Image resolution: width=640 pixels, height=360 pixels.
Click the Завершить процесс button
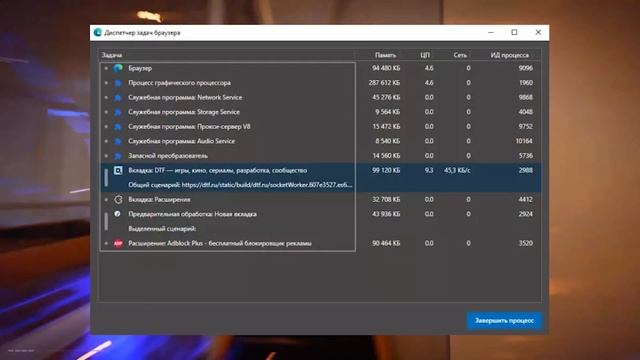tap(504, 320)
